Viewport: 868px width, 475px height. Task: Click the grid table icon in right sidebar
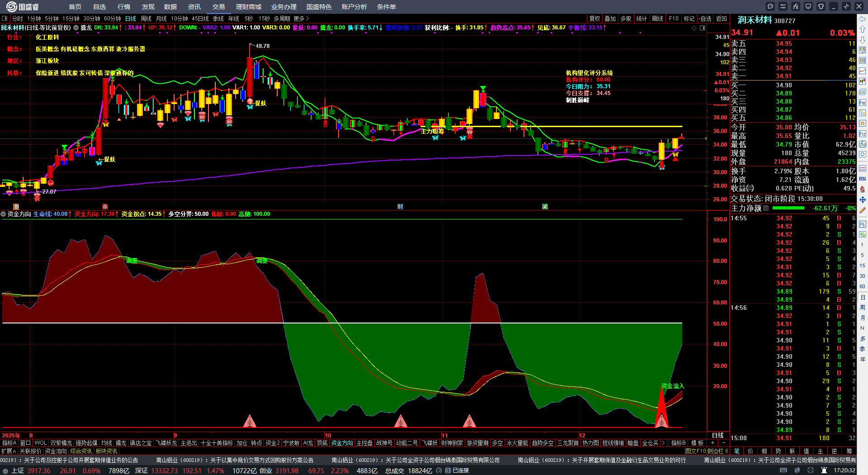click(x=863, y=61)
